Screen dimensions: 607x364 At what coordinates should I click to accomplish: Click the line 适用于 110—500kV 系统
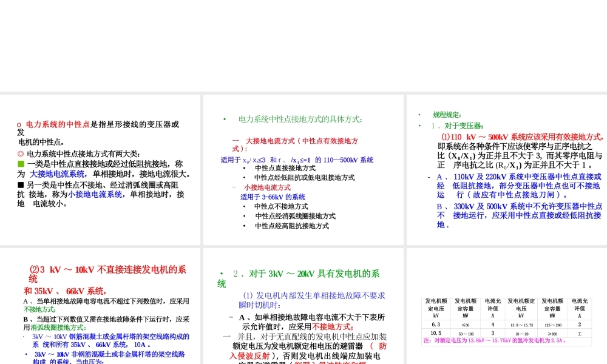coord(297,160)
